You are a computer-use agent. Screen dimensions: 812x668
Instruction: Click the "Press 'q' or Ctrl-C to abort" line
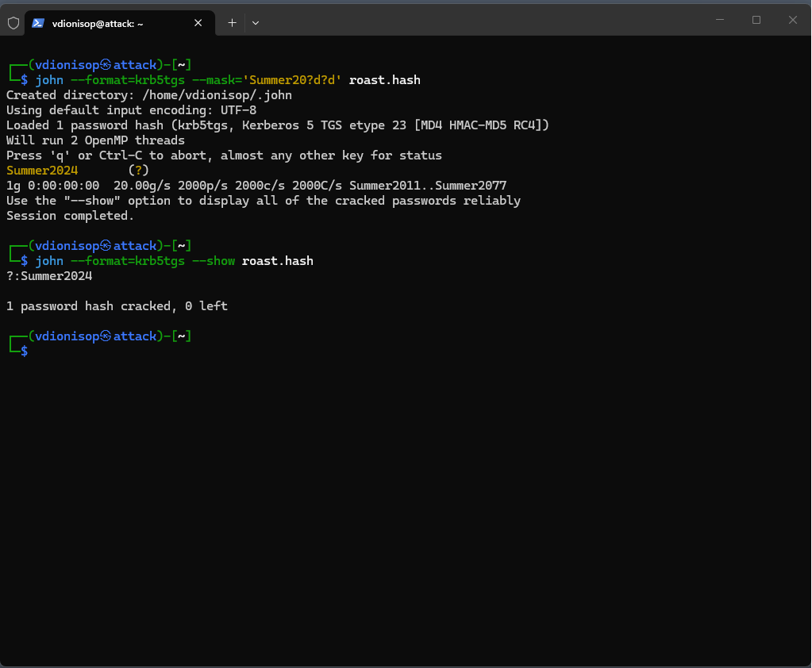(224, 155)
